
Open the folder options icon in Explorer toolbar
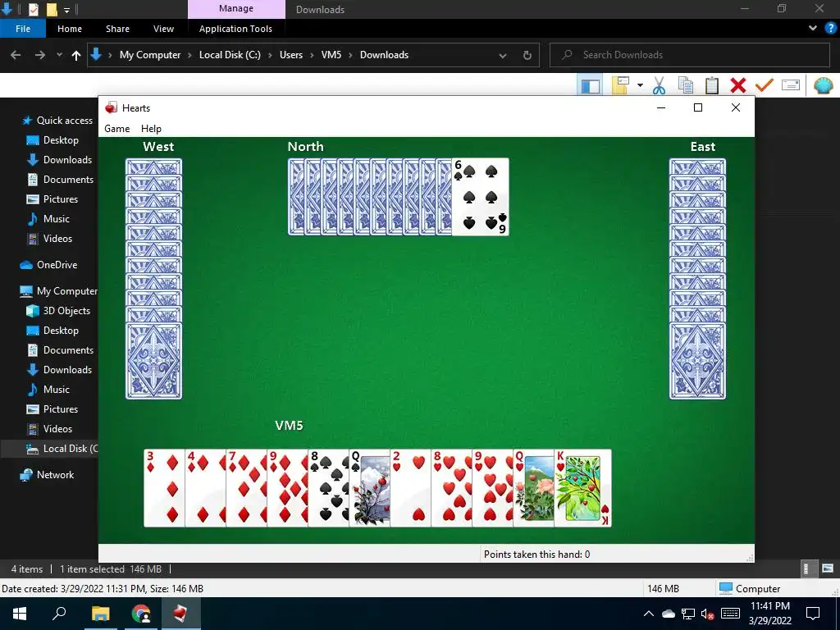620,85
